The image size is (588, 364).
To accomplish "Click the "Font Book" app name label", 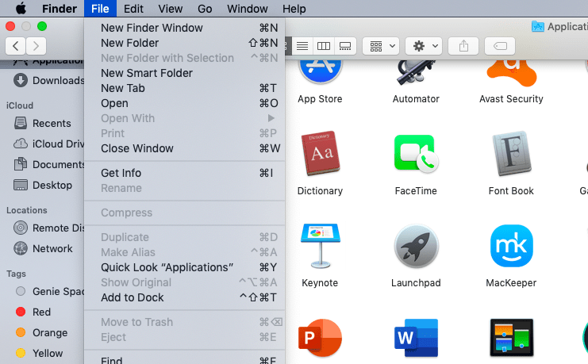I will click(x=511, y=191).
